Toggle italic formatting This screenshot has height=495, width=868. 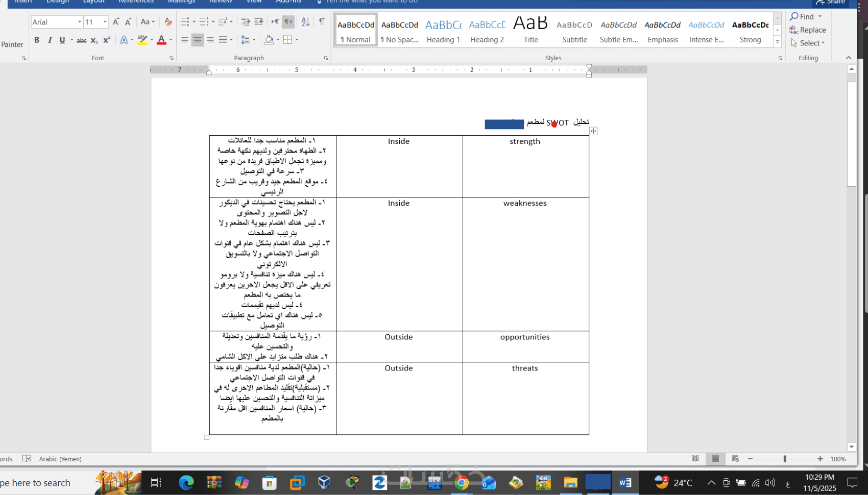(x=50, y=40)
